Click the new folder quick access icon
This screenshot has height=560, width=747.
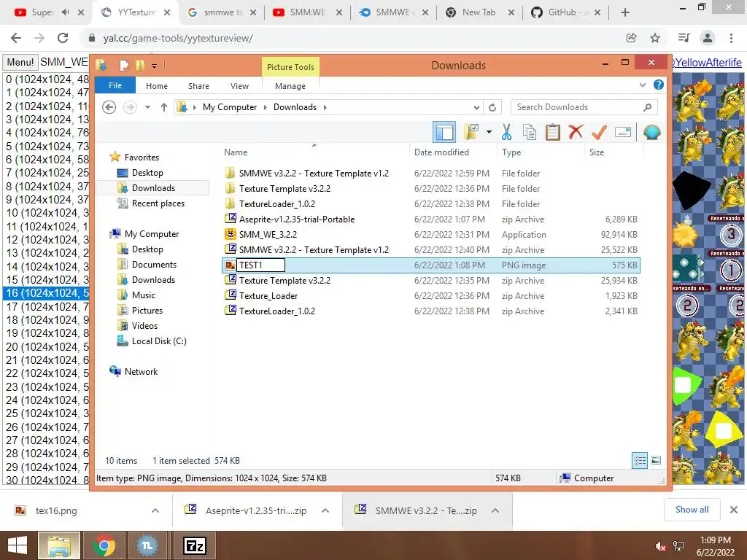[140, 65]
